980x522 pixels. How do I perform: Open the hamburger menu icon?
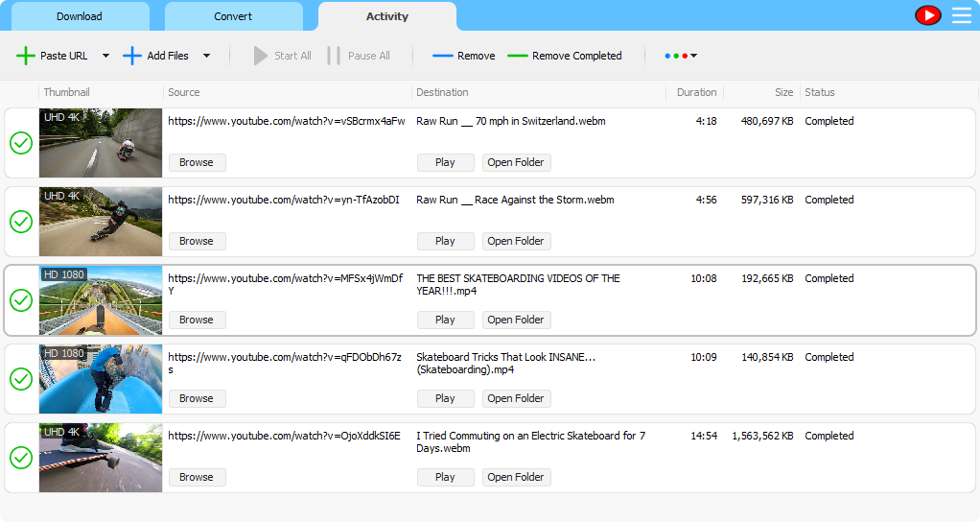(961, 15)
